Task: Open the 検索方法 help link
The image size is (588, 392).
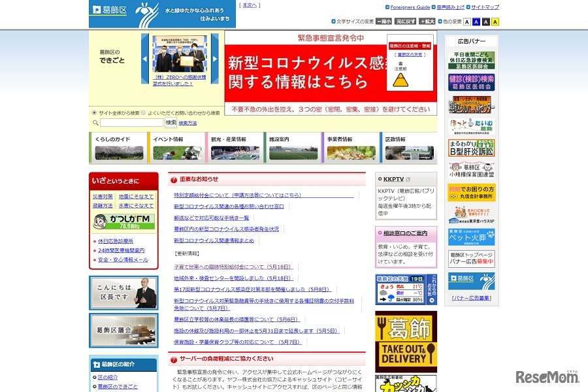Action: (188, 123)
